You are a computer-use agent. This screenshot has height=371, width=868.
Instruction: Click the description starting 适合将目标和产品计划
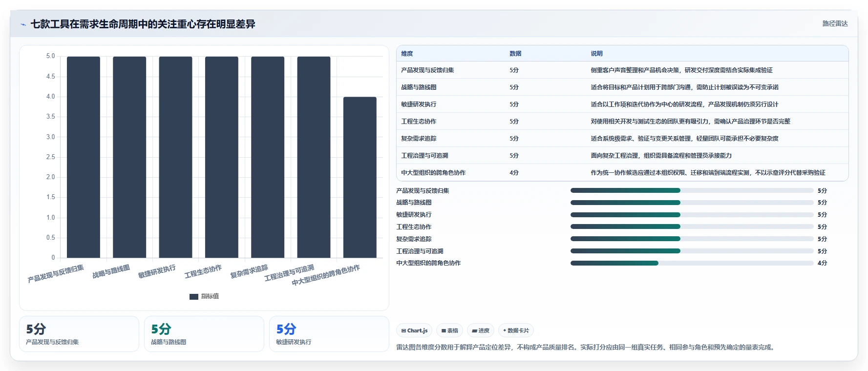[684, 87]
